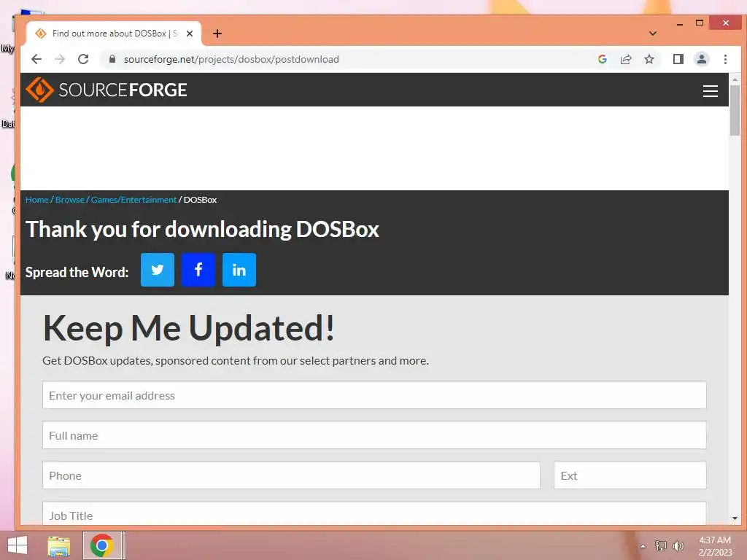This screenshot has width=747, height=560.
Task: Open a new tab with the plus button
Action: click(x=217, y=34)
